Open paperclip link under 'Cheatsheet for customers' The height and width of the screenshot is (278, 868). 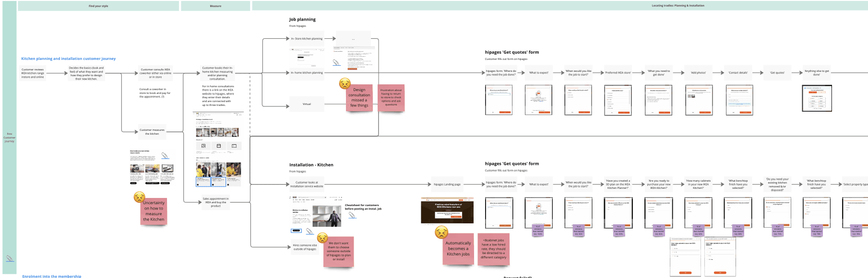click(352, 215)
